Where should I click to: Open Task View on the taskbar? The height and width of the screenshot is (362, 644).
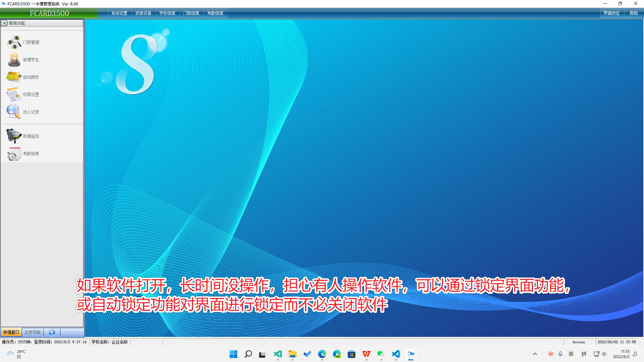coord(263,354)
